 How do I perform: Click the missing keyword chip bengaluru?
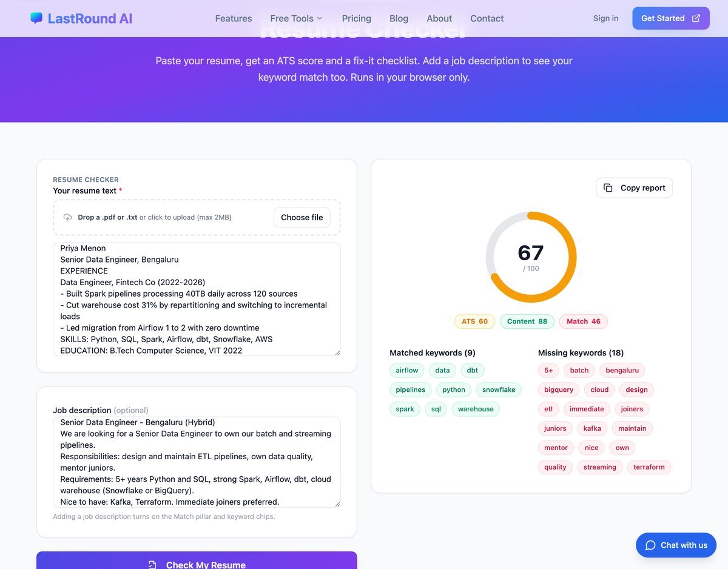622,370
